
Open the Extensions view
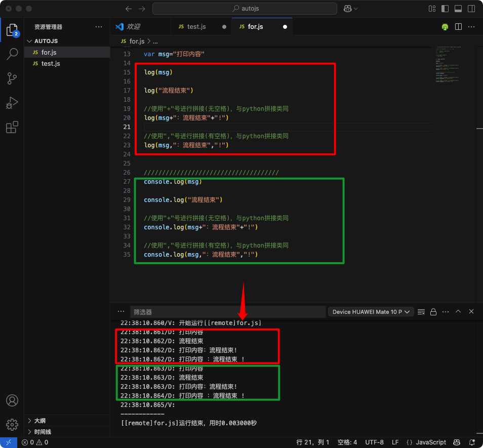[12, 127]
